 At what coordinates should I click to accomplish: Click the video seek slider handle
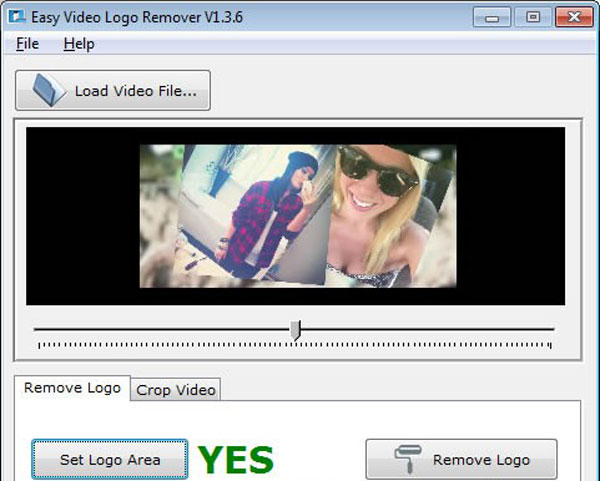(295, 329)
